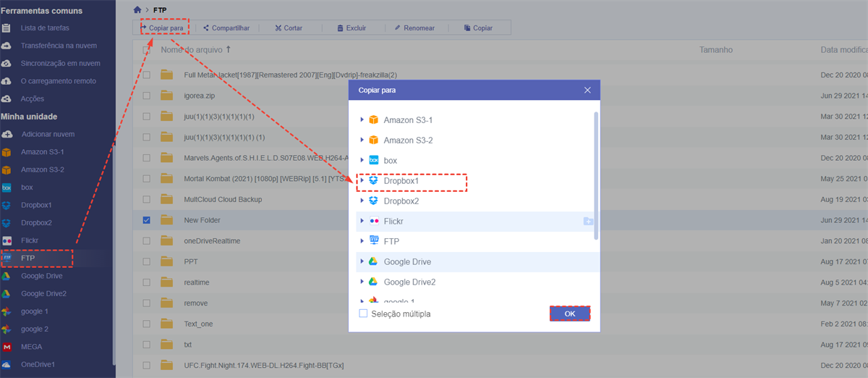Screen dimensions: 868x378
Task: Click Copiar toolbar button
Action: coord(477,28)
